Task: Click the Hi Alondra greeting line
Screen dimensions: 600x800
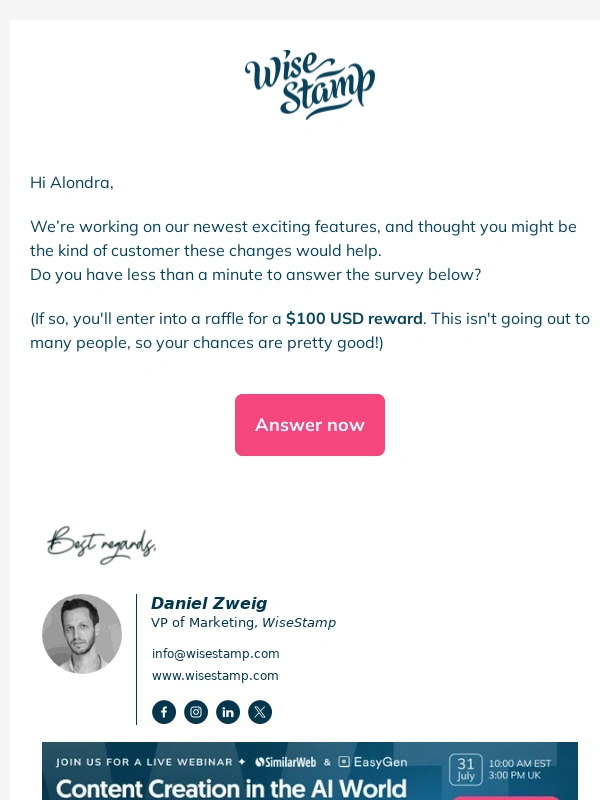Action: [72, 183]
